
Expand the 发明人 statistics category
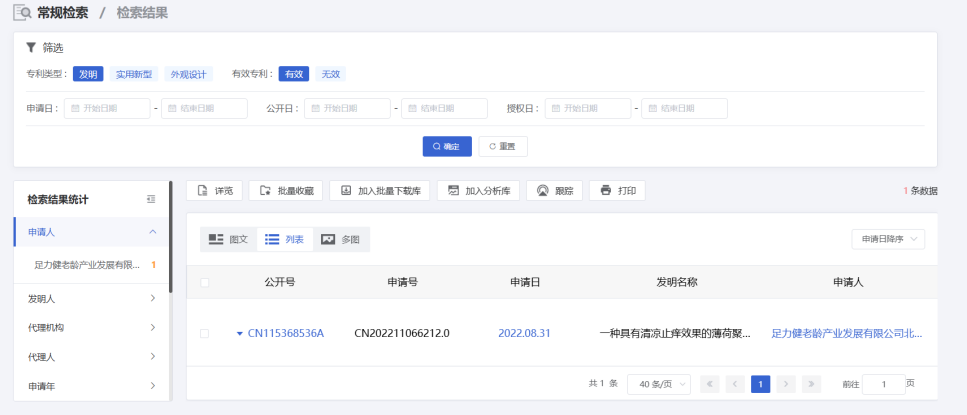tap(90, 298)
